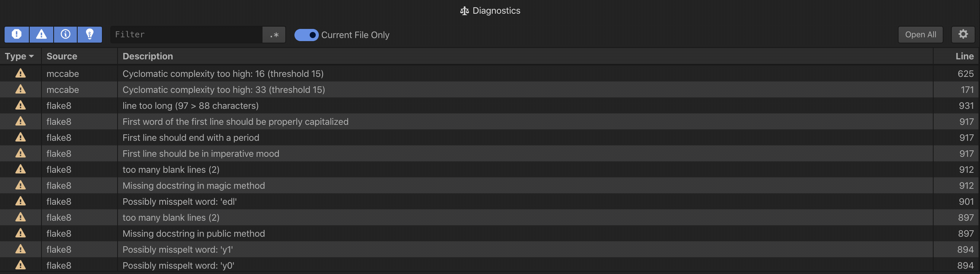This screenshot has width=980, height=274.
Task: Open diagnostics settings gear
Action: coord(963,35)
